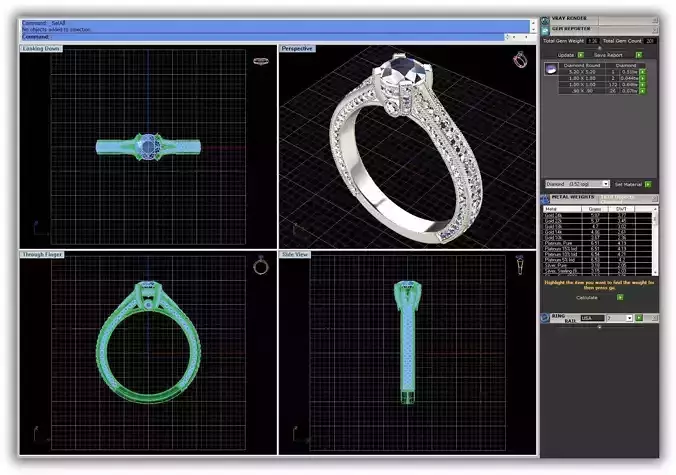The image size is (676, 475).
Task: Click the slider handle below the Ring Rail bar
Action: 600,327
